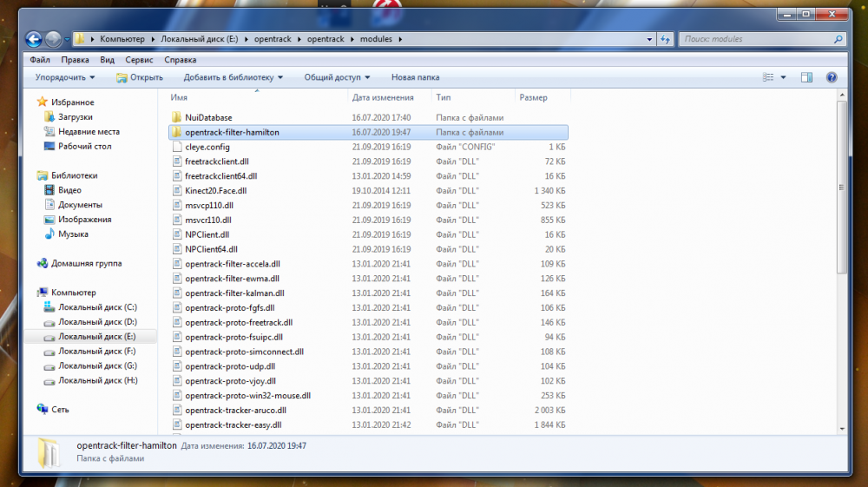Select freetrackclient.dll file icon
The width and height of the screenshot is (868, 487).
pyautogui.click(x=176, y=161)
